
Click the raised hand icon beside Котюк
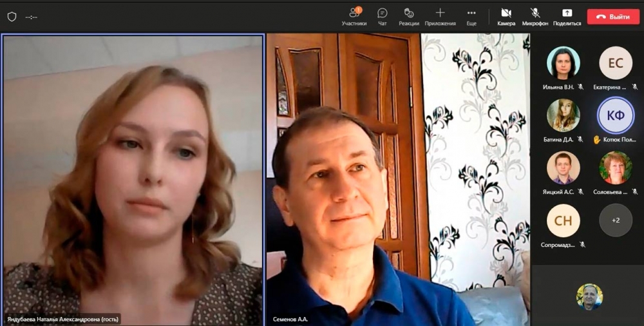coord(597,139)
